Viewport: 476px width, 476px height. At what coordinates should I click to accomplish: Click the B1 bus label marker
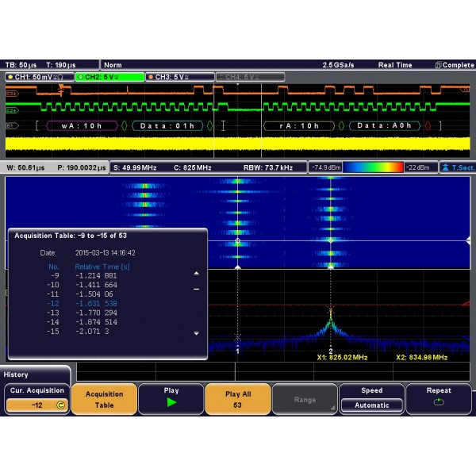coord(11,125)
